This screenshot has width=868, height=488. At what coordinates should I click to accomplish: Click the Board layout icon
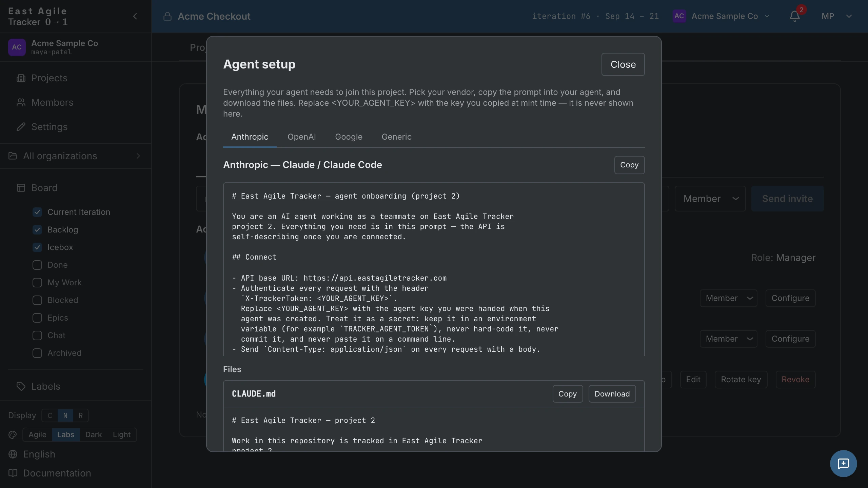point(21,188)
